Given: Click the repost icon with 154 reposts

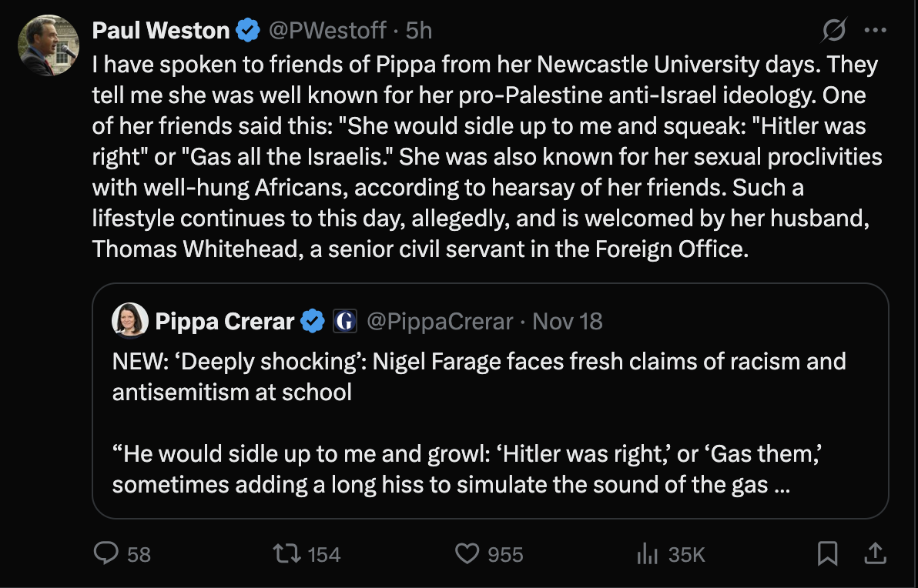Looking at the screenshot, I should pyautogui.click(x=288, y=553).
